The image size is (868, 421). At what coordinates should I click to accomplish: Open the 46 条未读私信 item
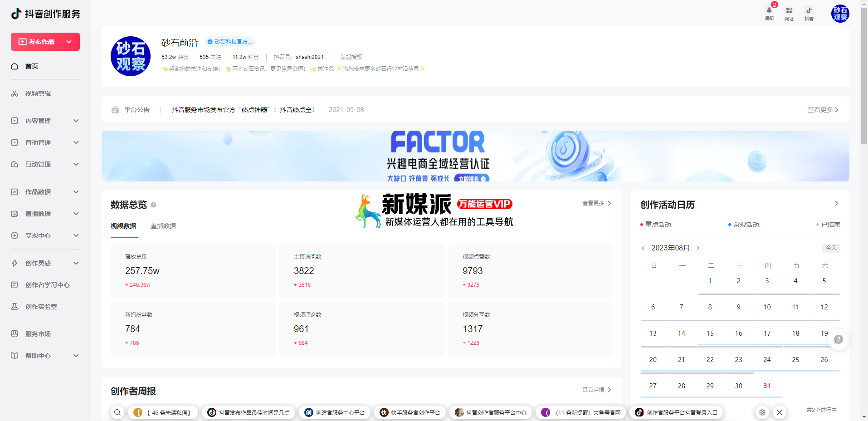[163, 412]
